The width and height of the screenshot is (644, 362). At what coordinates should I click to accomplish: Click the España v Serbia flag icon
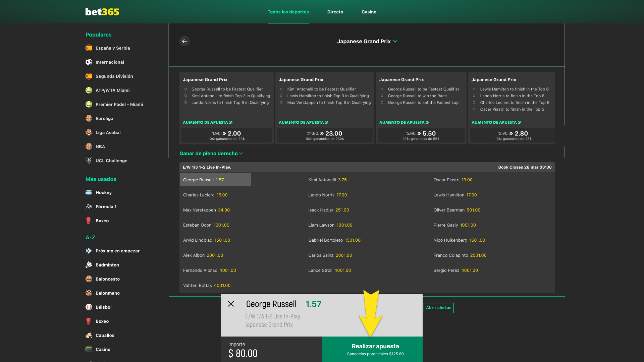pyautogui.click(x=89, y=48)
